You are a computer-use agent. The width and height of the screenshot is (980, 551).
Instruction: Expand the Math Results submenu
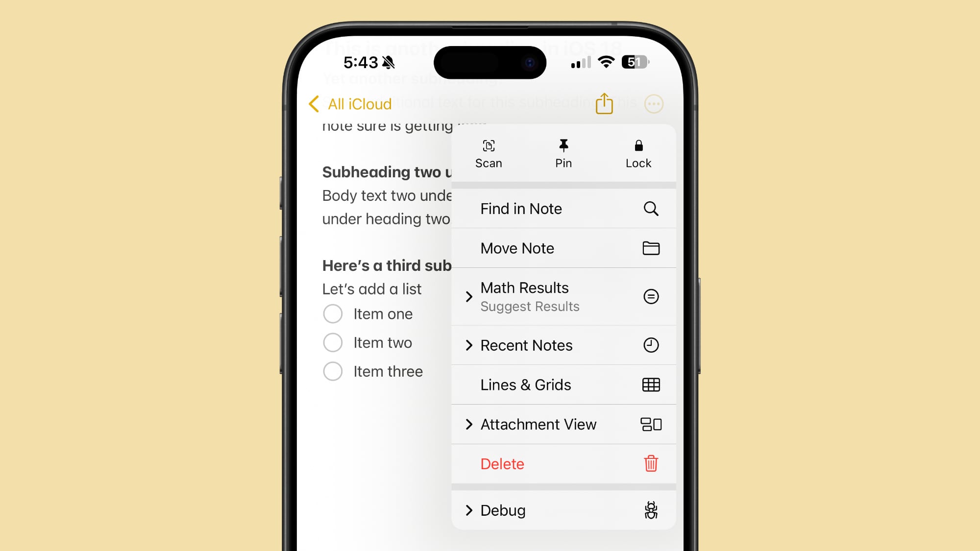click(469, 296)
